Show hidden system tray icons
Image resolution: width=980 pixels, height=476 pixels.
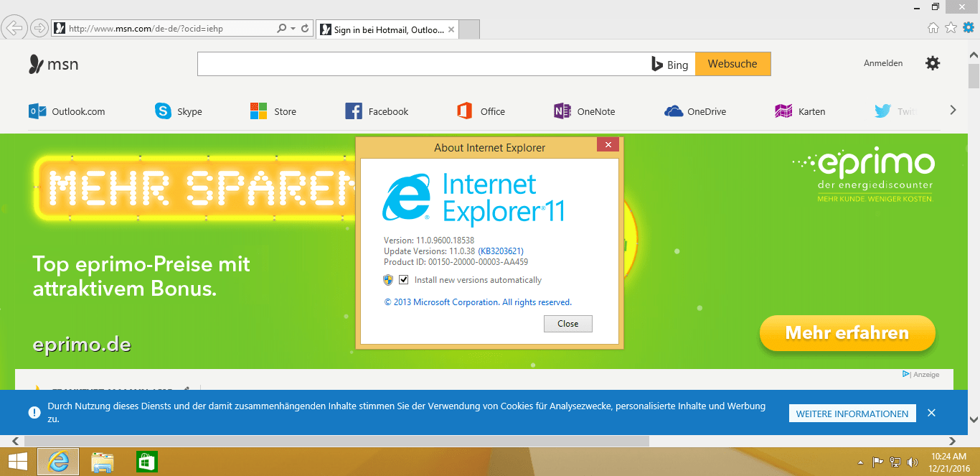point(861,462)
